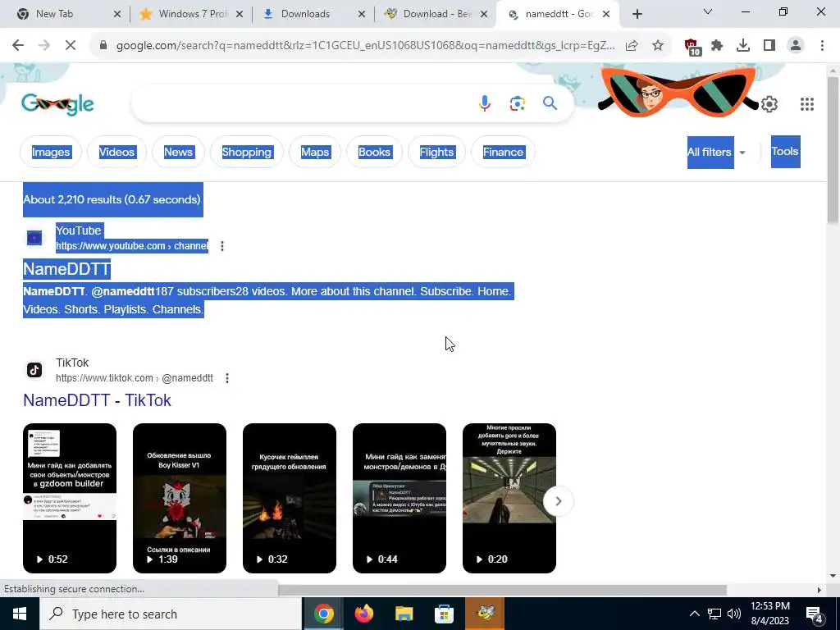Open the tab search chevron
The height and width of the screenshot is (630, 840).
click(708, 11)
